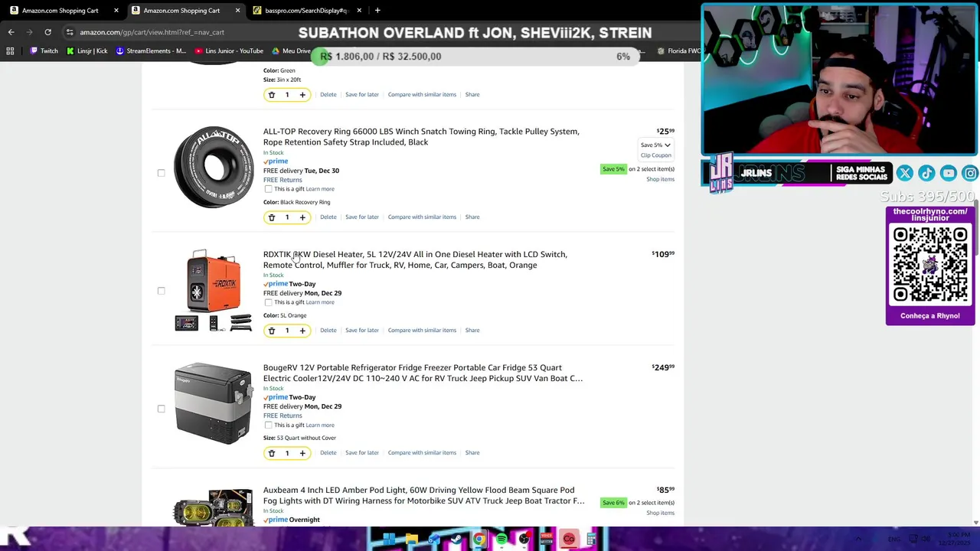Click the Instagram social icon

[970, 174]
